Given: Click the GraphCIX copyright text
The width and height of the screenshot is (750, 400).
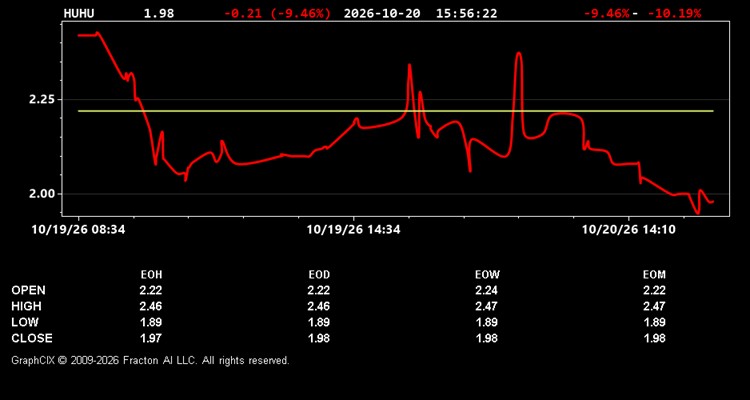Looking at the screenshot, I should tap(150, 360).
